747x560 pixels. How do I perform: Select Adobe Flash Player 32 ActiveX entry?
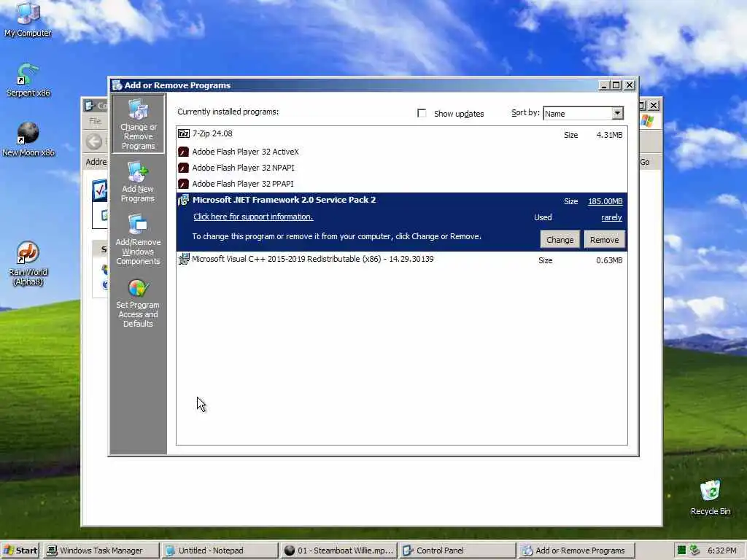point(402,152)
